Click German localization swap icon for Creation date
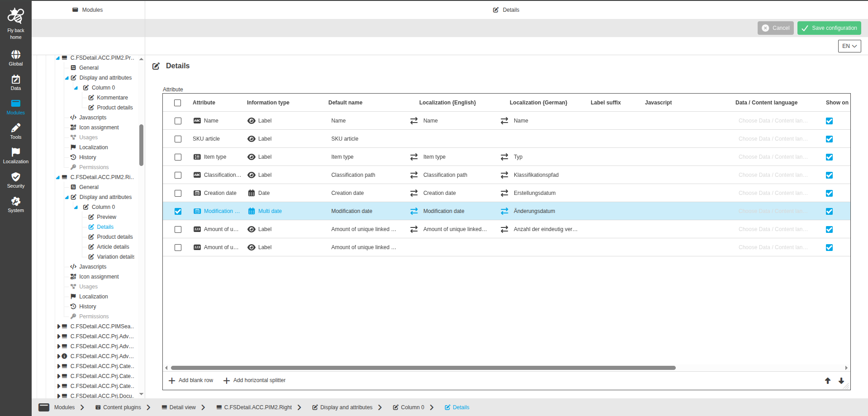This screenshot has width=868, height=416. pyautogui.click(x=504, y=193)
